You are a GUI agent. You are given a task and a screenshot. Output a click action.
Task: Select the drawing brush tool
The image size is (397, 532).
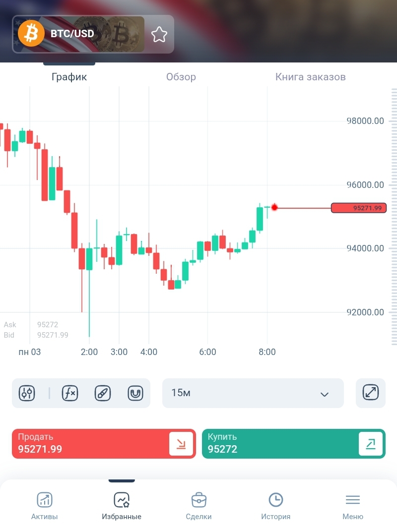(x=103, y=393)
